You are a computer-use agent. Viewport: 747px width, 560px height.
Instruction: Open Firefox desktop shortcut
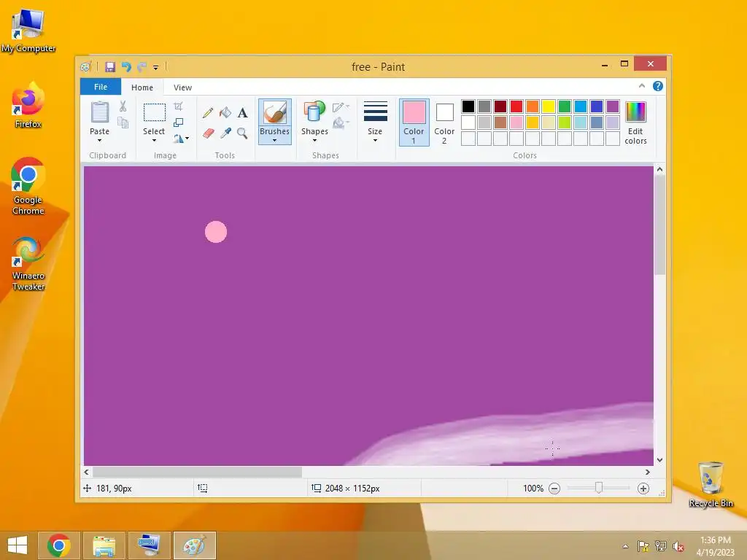[28, 106]
